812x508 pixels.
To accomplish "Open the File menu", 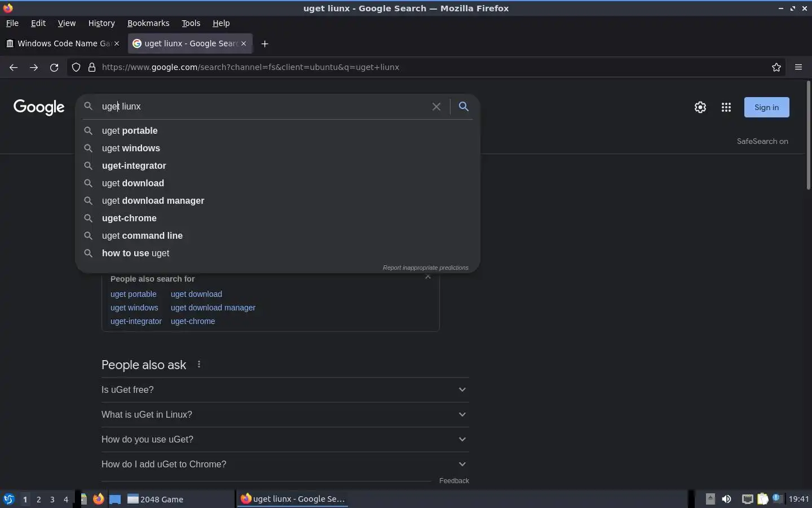I will point(12,23).
